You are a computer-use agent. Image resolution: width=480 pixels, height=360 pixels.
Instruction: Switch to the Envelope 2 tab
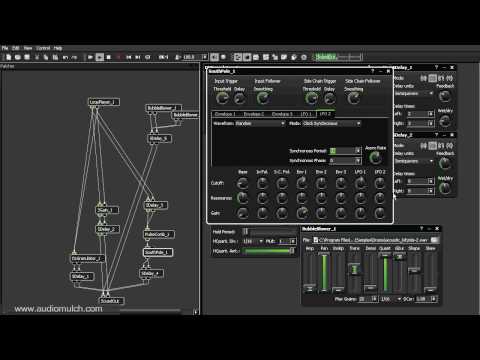point(254,114)
